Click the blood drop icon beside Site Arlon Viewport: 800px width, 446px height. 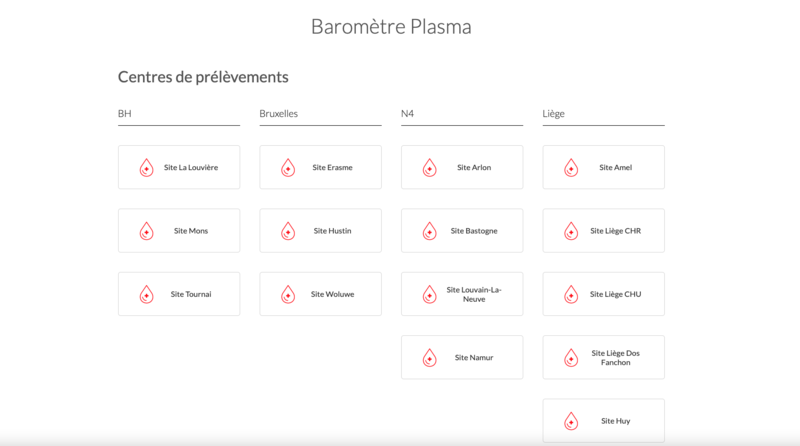(430, 167)
